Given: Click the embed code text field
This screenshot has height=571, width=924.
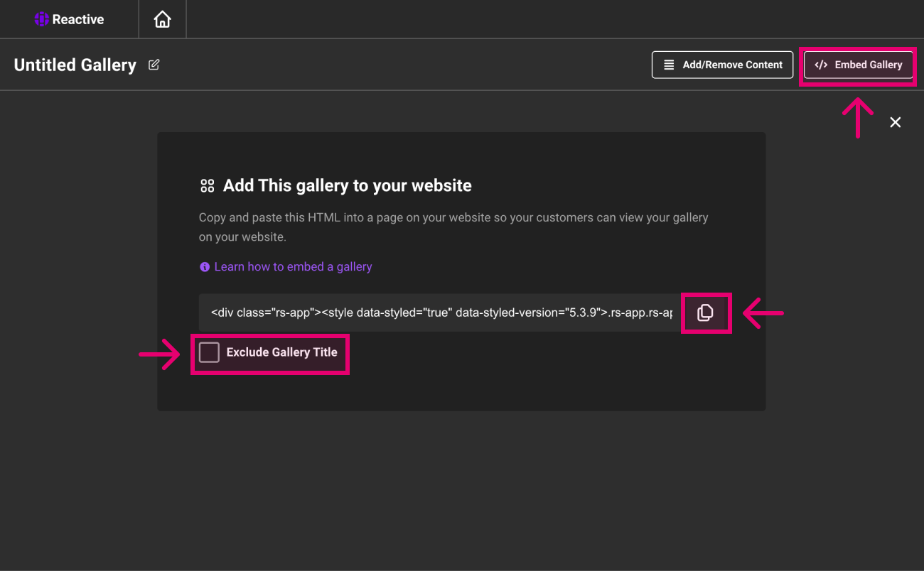Looking at the screenshot, I should [441, 312].
